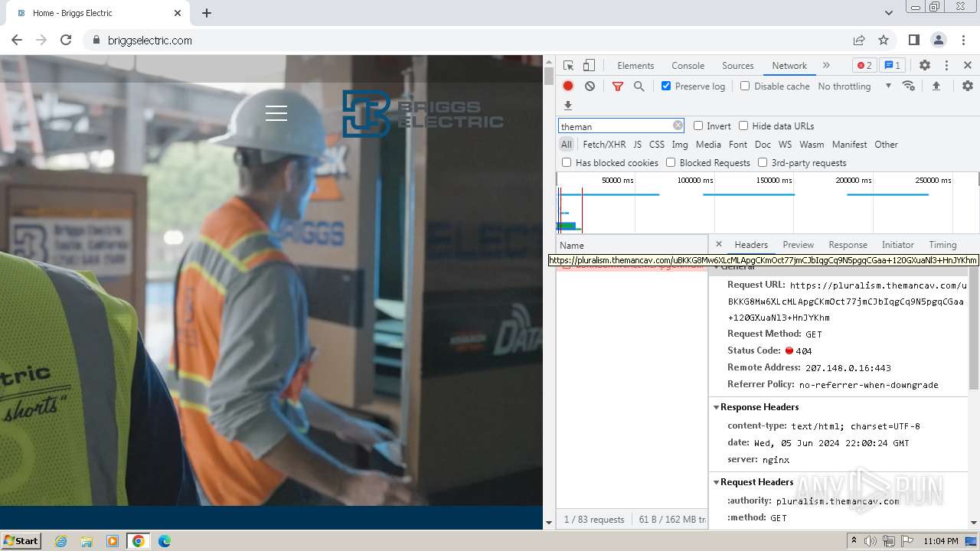This screenshot has width=980, height=551.
Task: Open the Timing tab
Action: [x=942, y=244]
